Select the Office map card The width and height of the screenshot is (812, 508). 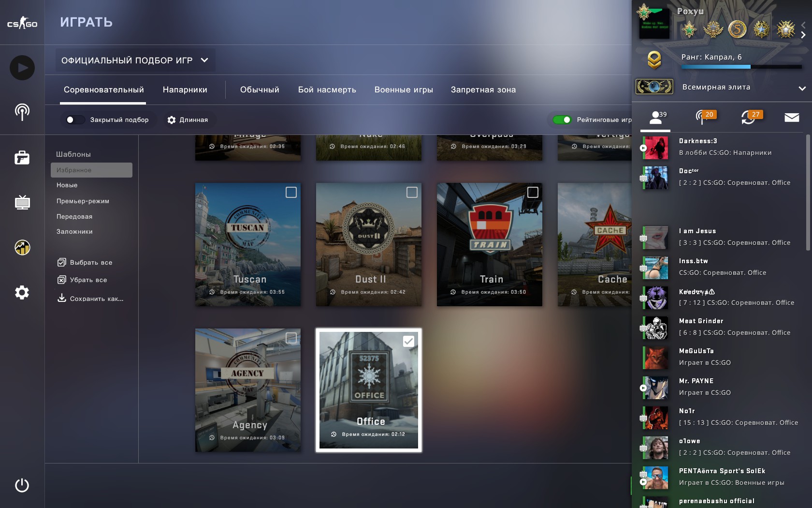pyautogui.click(x=369, y=390)
